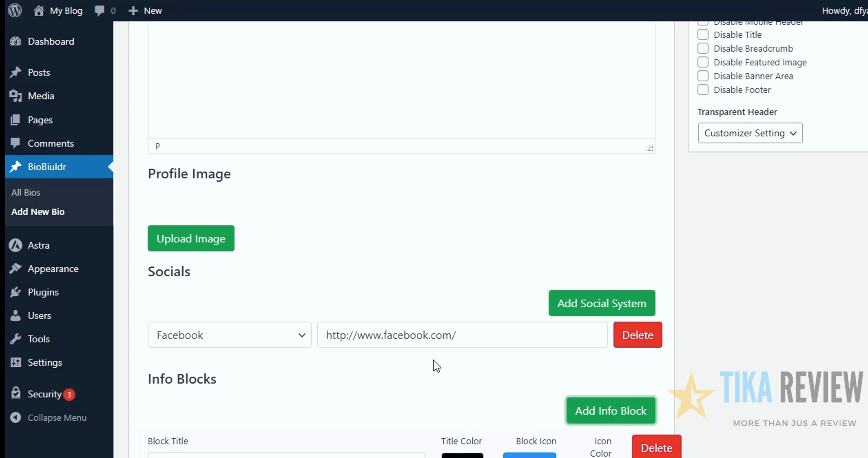
Task: Delete the info block row
Action: click(657, 447)
